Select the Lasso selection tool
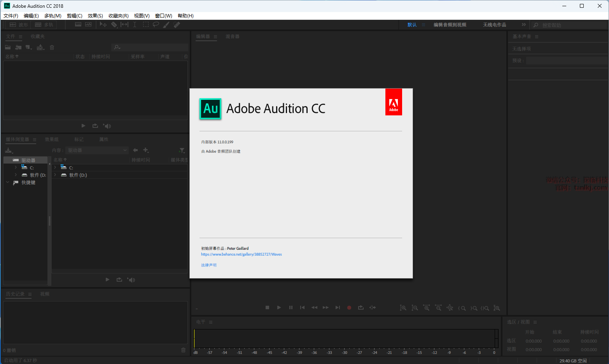609x364 pixels. click(x=156, y=24)
